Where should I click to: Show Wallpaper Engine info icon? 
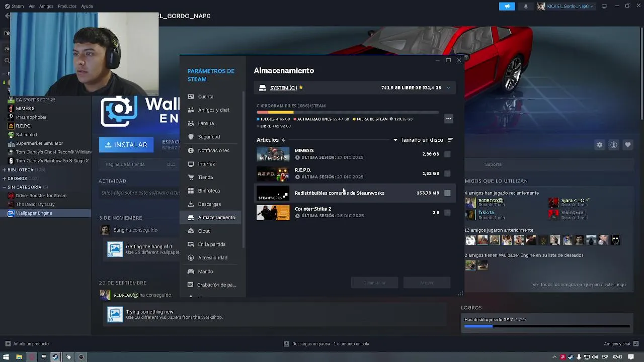614,145
